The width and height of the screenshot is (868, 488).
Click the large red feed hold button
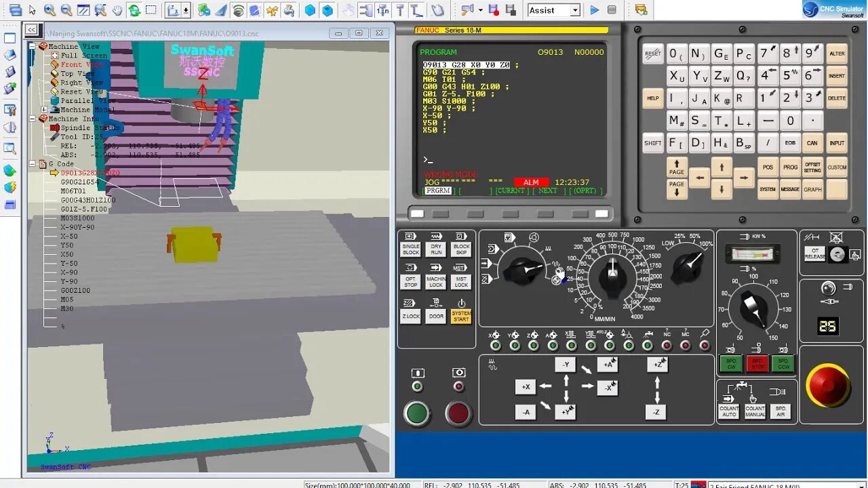[458, 413]
